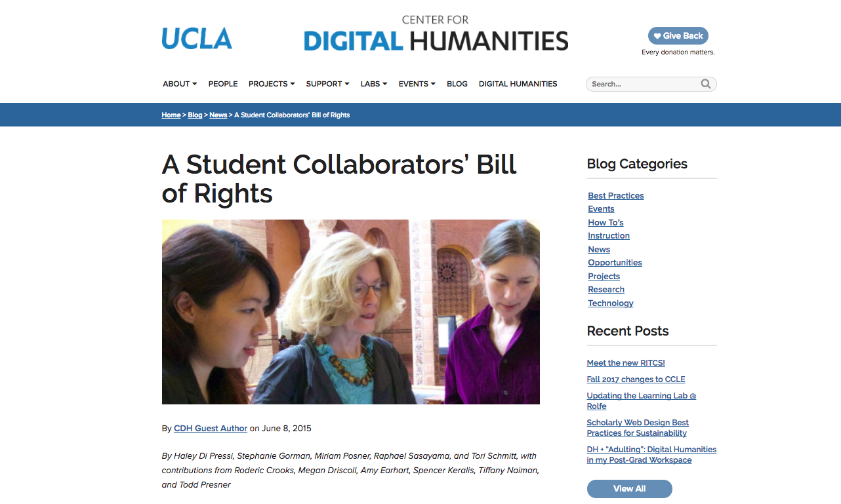Expand the Labs dropdown menu
The width and height of the screenshot is (841, 504).
[x=374, y=84]
